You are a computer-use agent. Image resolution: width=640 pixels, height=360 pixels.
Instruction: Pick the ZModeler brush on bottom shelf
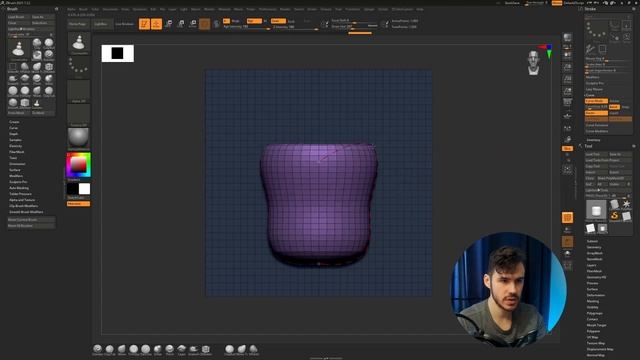[x=206, y=349]
